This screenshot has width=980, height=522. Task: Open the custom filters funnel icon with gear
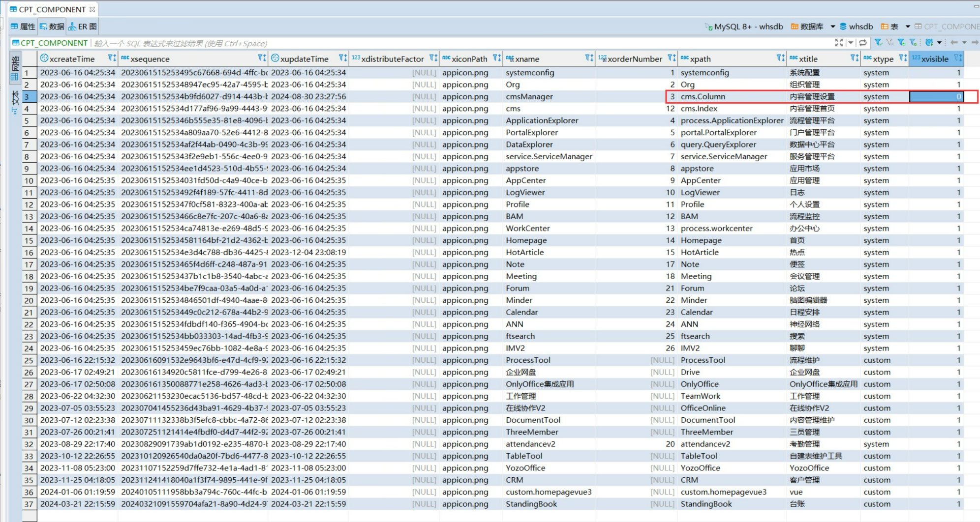(913, 43)
